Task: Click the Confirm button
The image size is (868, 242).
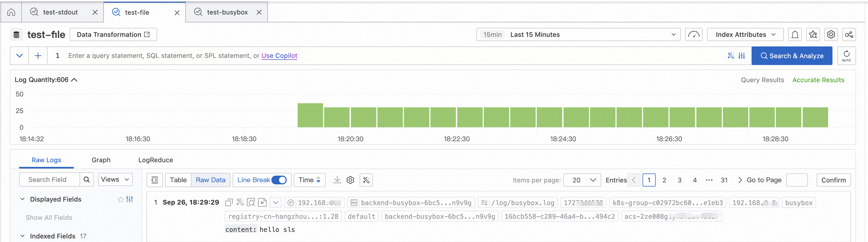Action: click(833, 180)
